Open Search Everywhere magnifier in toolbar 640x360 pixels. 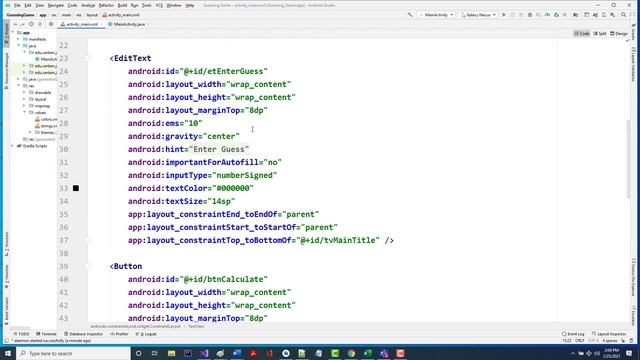pyautogui.click(x=623, y=15)
